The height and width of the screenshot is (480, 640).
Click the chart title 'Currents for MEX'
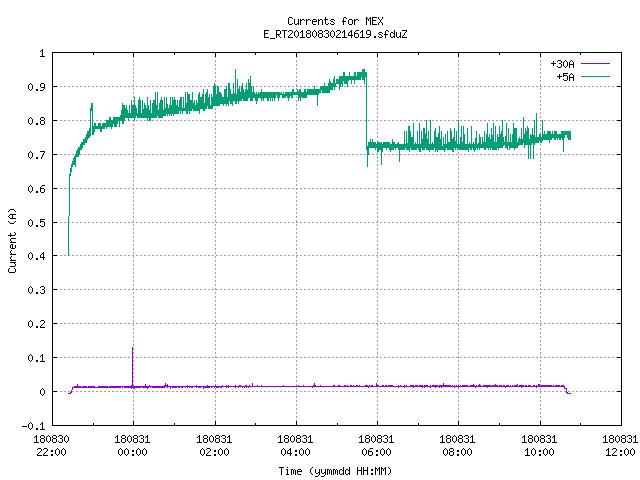tap(335, 21)
